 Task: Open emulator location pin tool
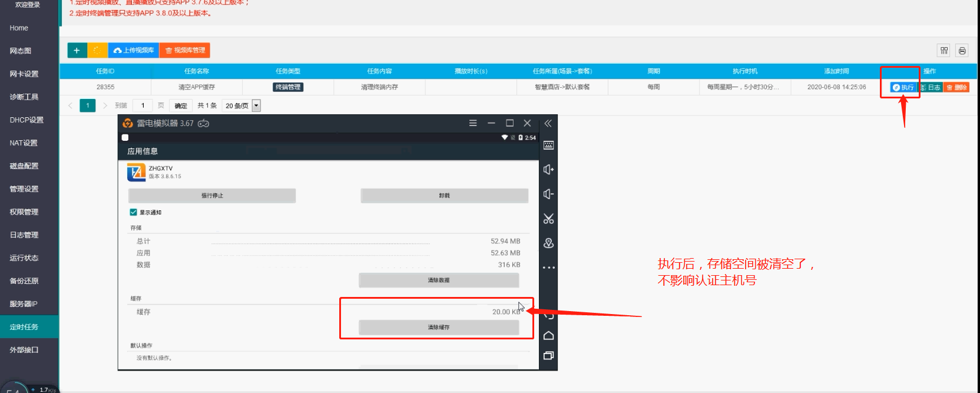pyautogui.click(x=548, y=243)
